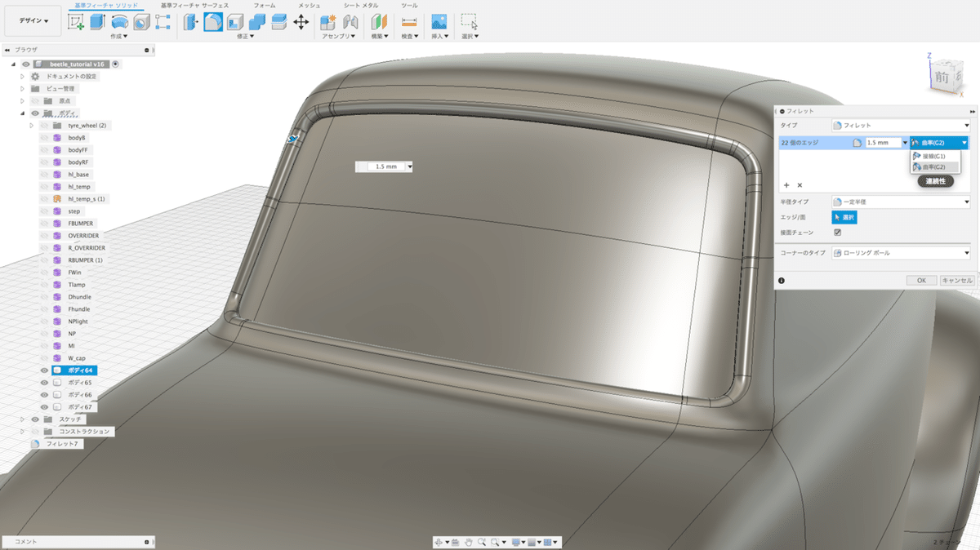
Task: Expand the tyre_wheel (2) folder
Action: coord(32,126)
